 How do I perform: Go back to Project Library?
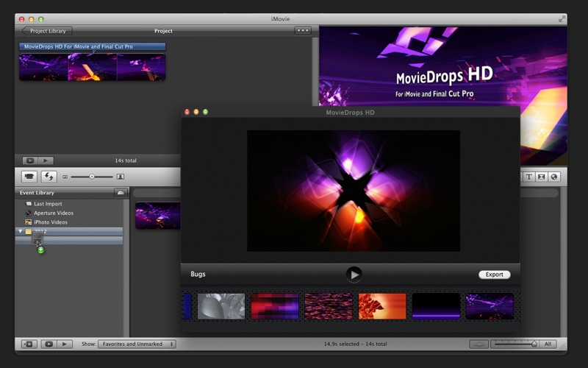click(x=47, y=31)
